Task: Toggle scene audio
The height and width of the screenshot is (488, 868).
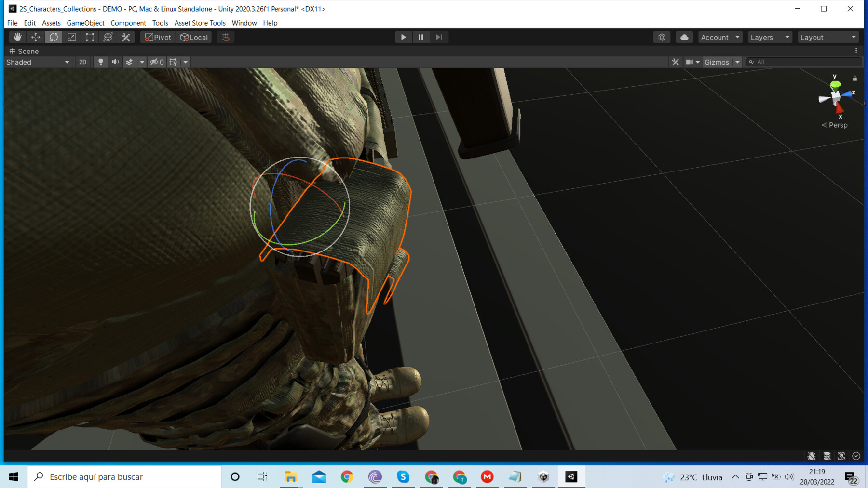Action: 115,62
